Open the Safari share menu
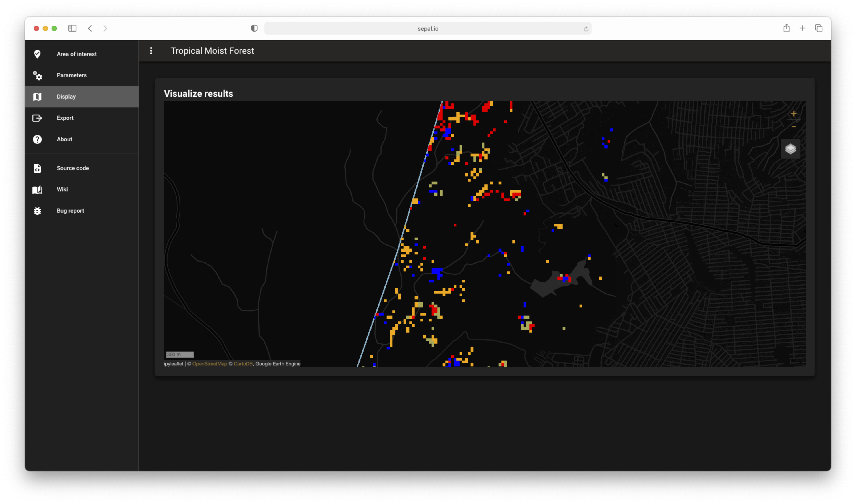 click(x=786, y=28)
